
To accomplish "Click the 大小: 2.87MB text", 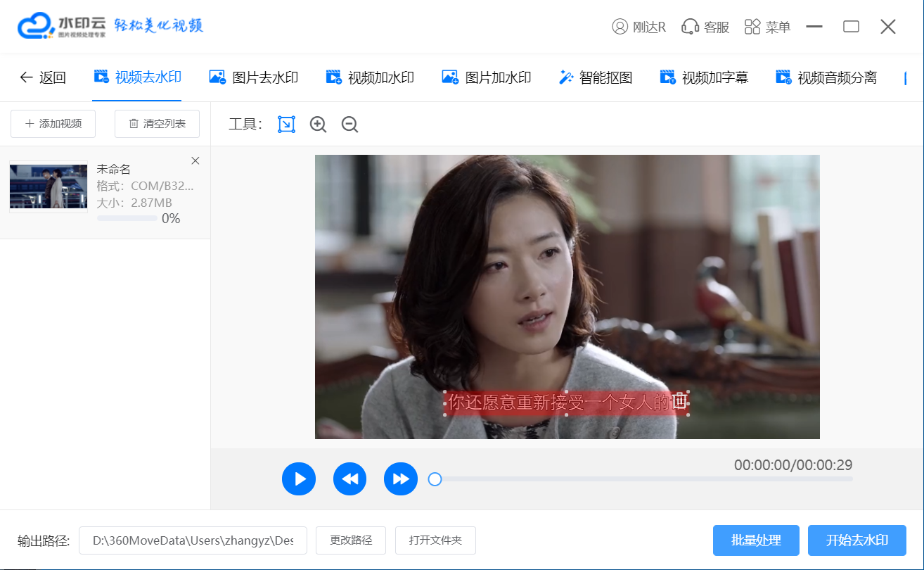I will tap(134, 203).
